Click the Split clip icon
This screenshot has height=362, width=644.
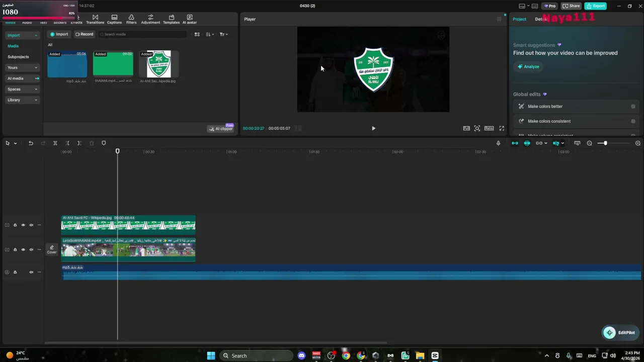(x=55, y=143)
